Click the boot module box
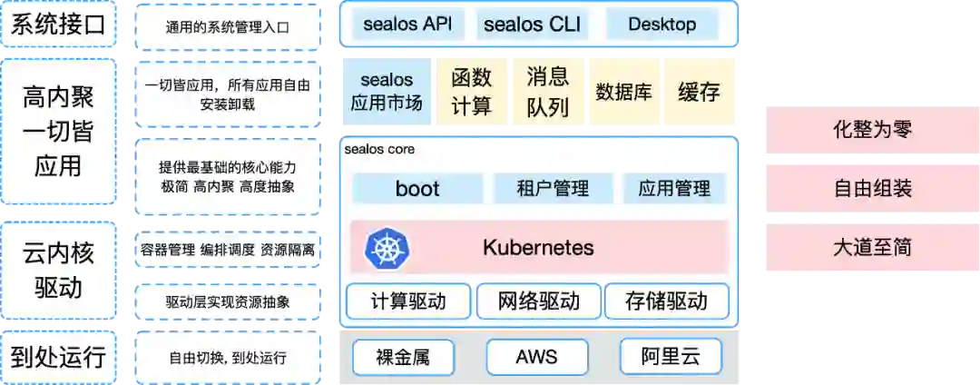Screen dimensions: 980x385 [417, 189]
